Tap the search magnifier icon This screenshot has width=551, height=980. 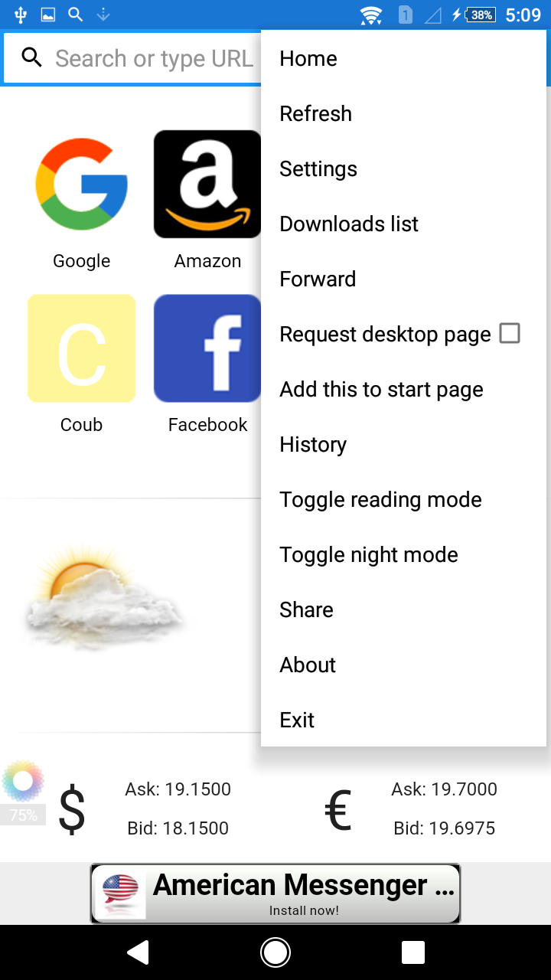(31, 57)
